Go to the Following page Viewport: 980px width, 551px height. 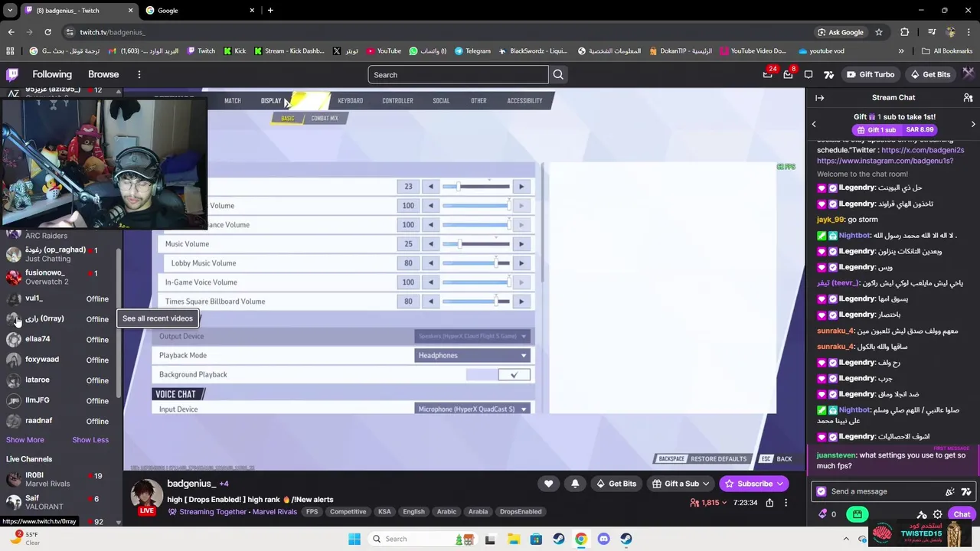point(52,74)
